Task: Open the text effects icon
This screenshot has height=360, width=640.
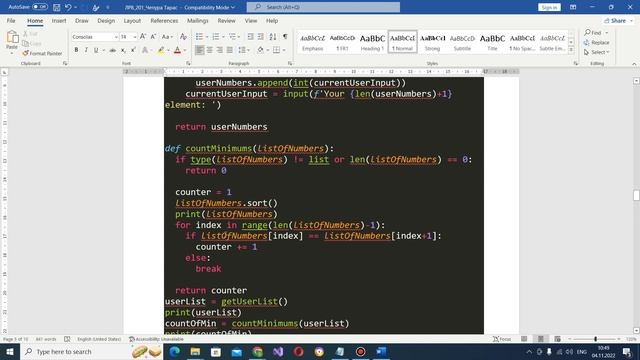Action: (145, 50)
